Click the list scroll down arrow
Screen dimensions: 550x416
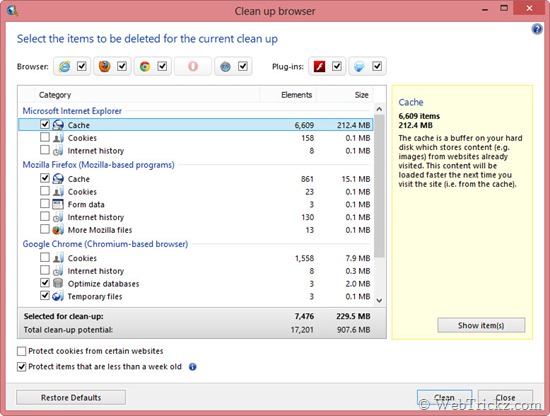379,300
